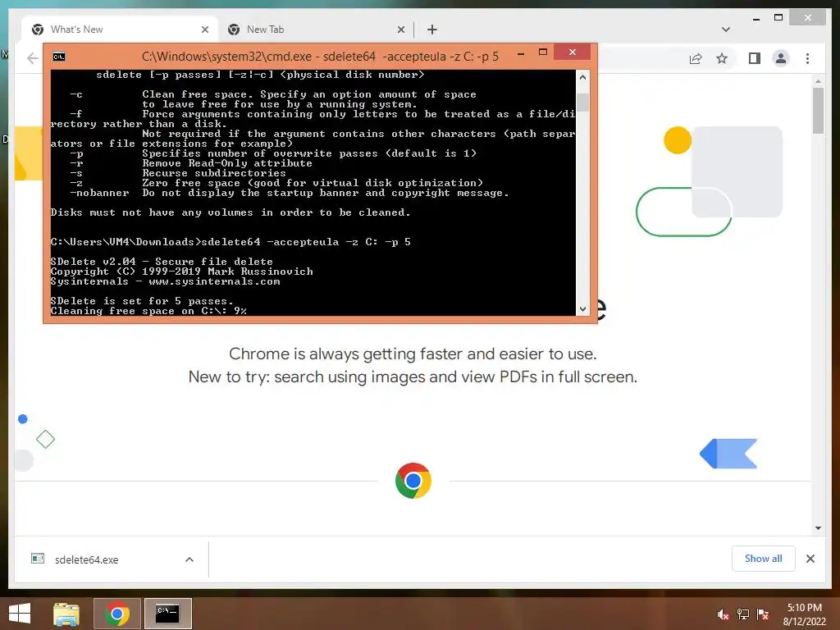
Task: Maximize the Chrome window
Action: click(x=778, y=18)
